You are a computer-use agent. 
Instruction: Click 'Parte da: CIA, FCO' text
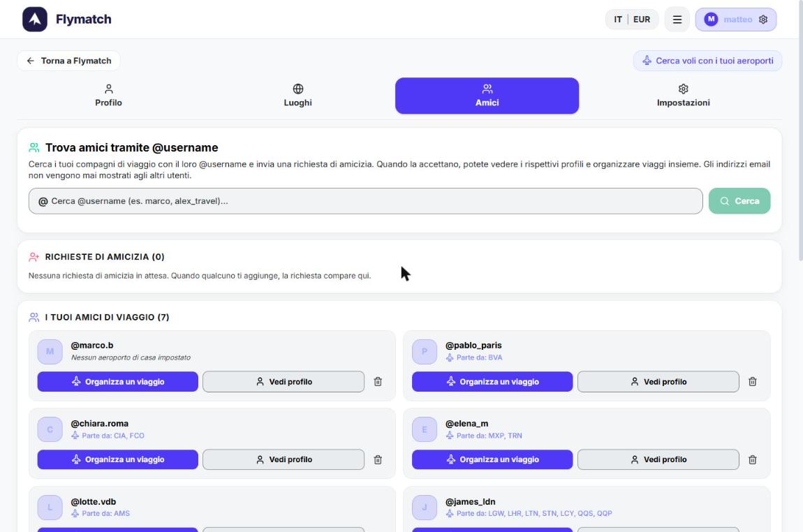(x=113, y=436)
